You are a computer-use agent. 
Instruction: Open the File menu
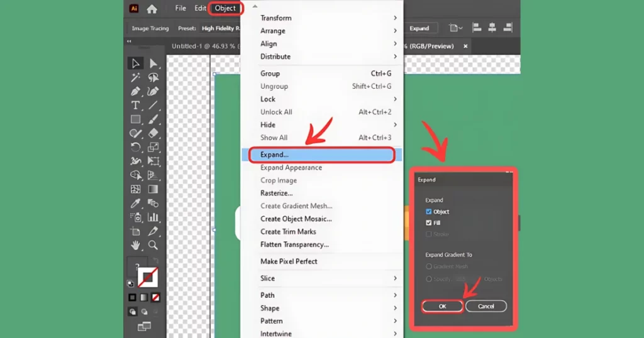pyautogui.click(x=180, y=8)
